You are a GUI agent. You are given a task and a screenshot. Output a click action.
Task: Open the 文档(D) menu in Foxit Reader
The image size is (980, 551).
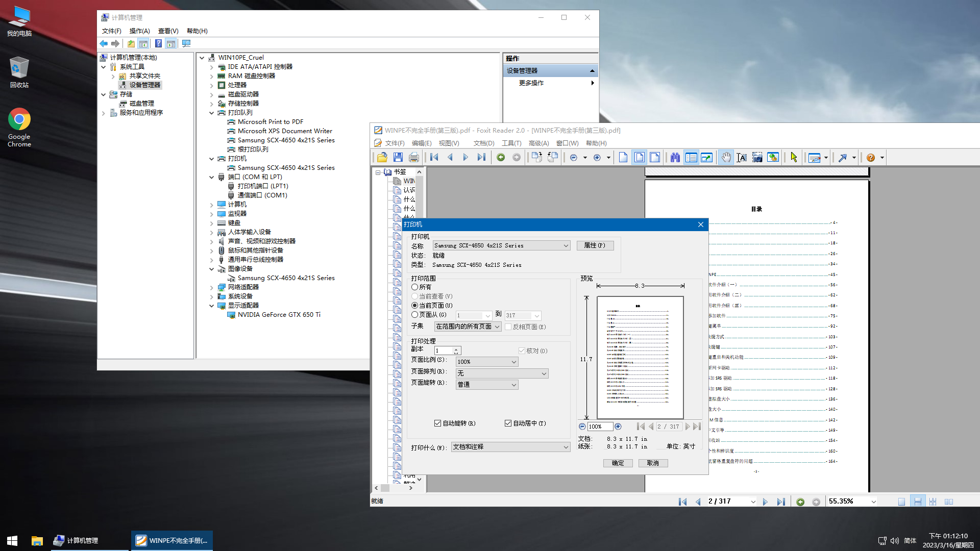[x=484, y=143]
